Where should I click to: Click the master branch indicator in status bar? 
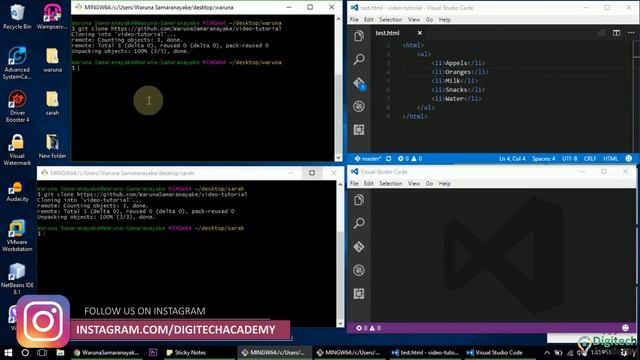click(x=368, y=158)
